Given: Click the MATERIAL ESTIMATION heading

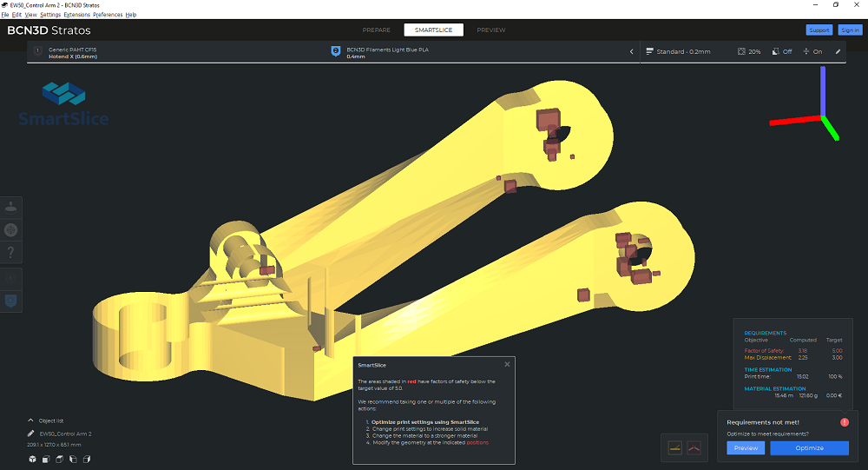Looking at the screenshot, I should pyautogui.click(x=775, y=388).
